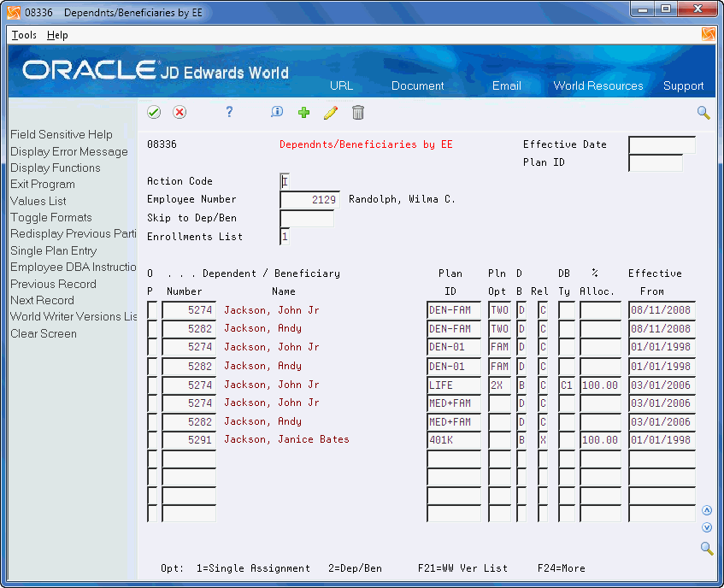Click OP field of first Jackson, John Jr row
Image resolution: width=724 pixels, height=588 pixels.
pyautogui.click(x=152, y=310)
